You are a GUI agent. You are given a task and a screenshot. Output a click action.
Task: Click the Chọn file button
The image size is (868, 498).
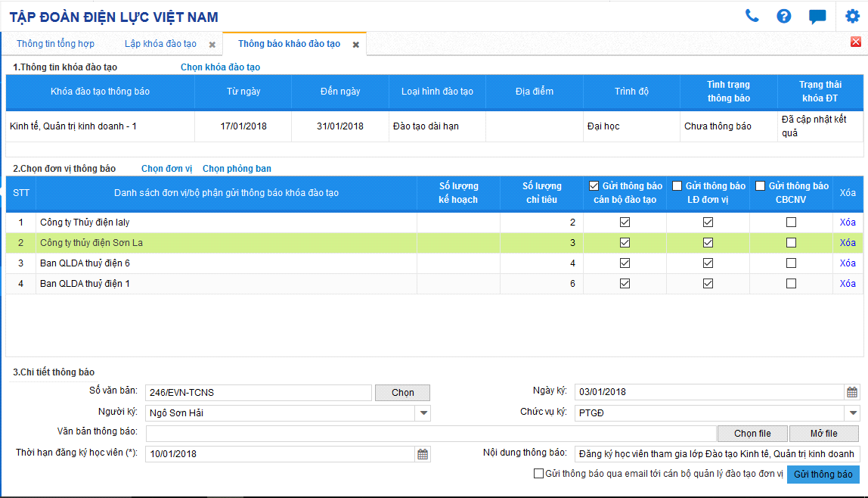tap(752, 434)
